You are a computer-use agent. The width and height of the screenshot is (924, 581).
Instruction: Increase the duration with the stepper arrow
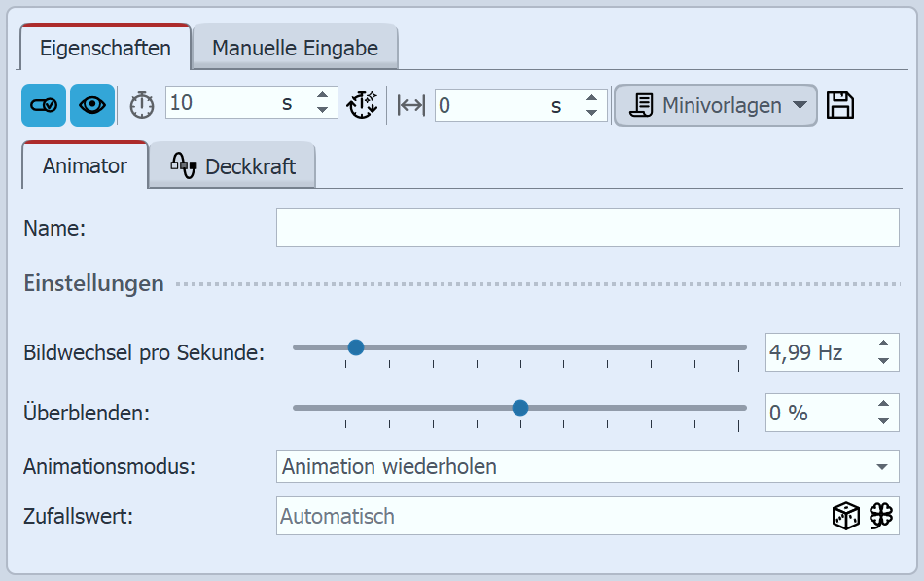pyautogui.click(x=322, y=96)
